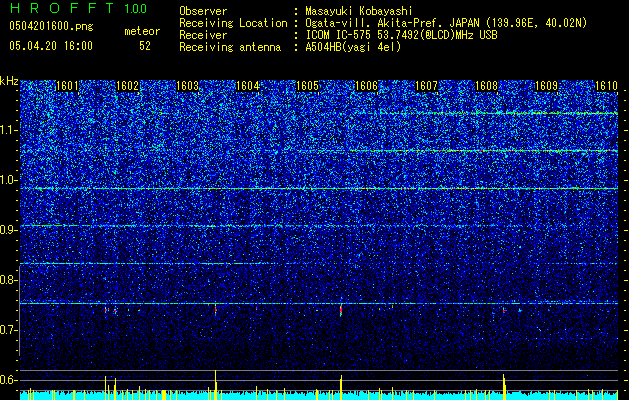Click the 1605 time marker label
Image resolution: width=629 pixels, height=400 pixels.
307,86
